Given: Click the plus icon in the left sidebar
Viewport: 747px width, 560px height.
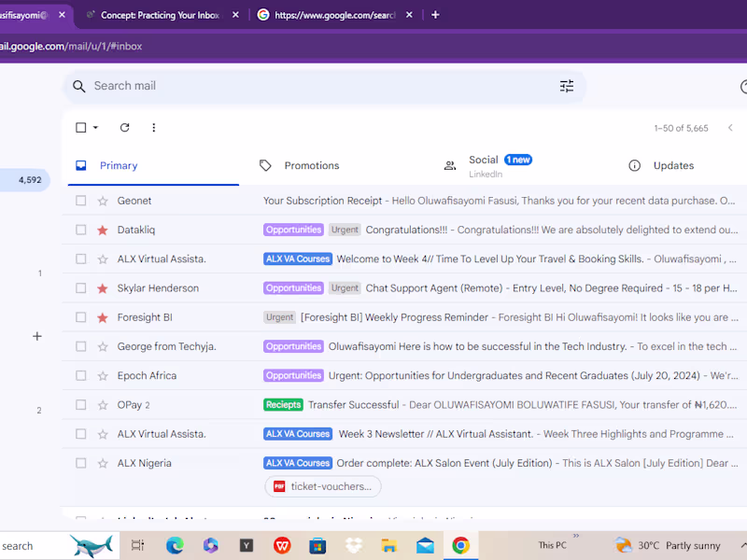Looking at the screenshot, I should (37, 336).
